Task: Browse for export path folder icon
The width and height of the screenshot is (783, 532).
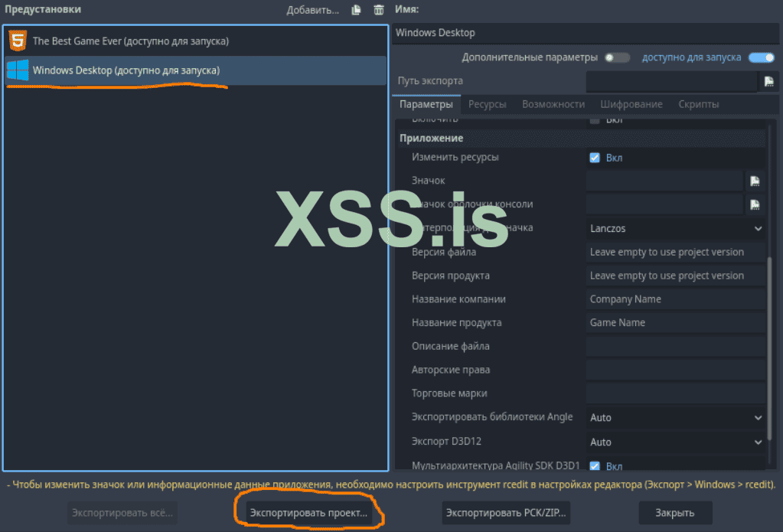Action: point(768,81)
